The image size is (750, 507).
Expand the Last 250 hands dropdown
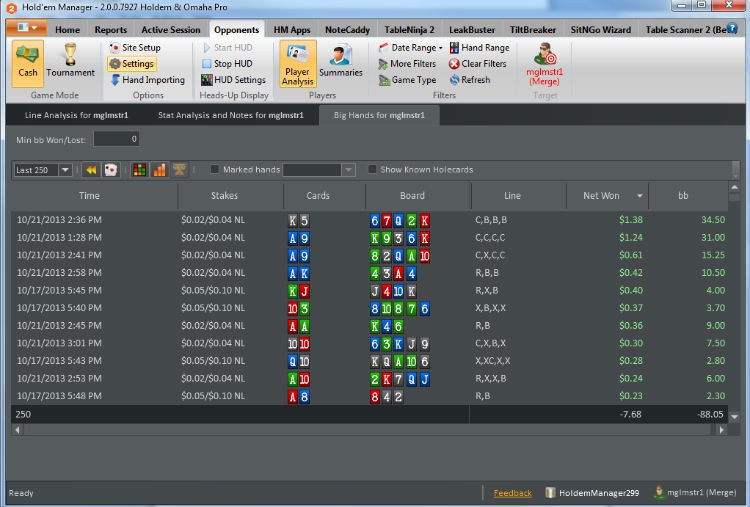pyautogui.click(x=65, y=170)
